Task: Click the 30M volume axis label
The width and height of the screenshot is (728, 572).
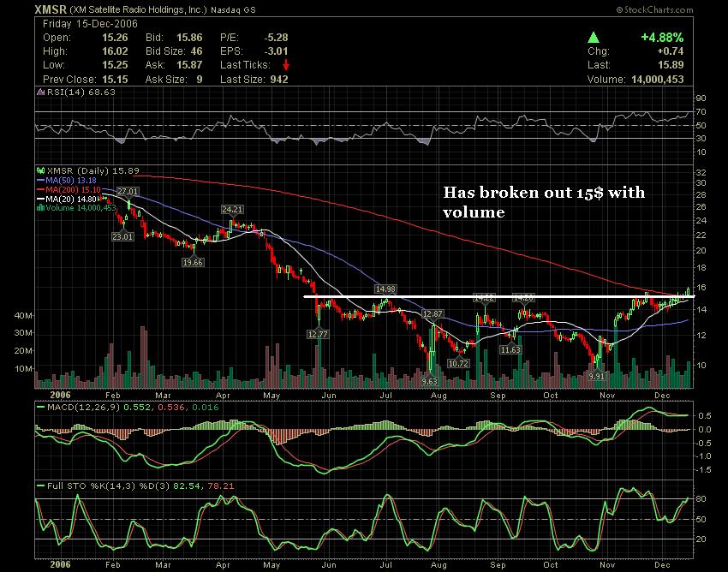Action: [23, 333]
